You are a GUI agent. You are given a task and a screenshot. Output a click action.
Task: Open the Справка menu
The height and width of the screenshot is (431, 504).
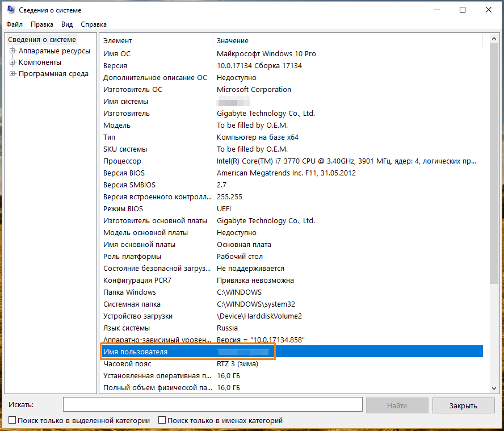coord(94,24)
